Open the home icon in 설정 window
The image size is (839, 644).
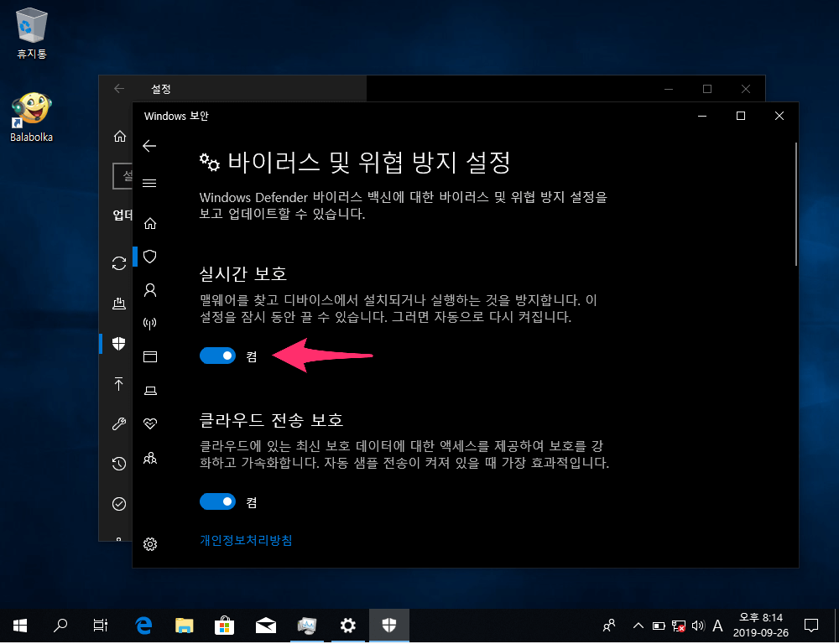(x=120, y=137)
